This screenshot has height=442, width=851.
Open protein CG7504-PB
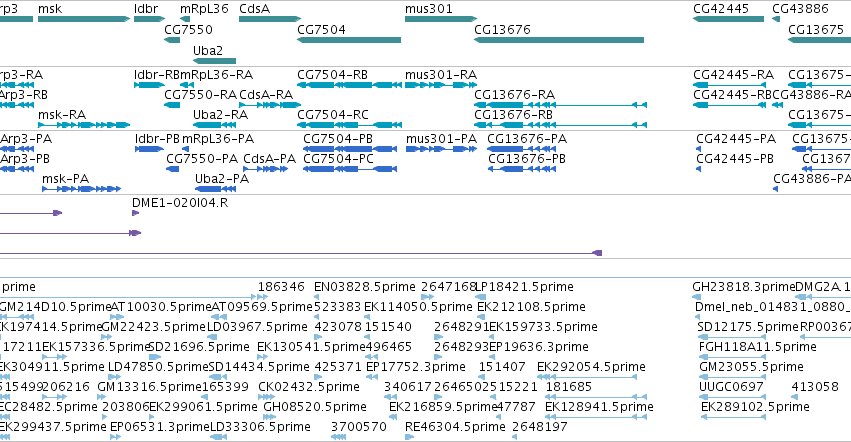point(350,149)
